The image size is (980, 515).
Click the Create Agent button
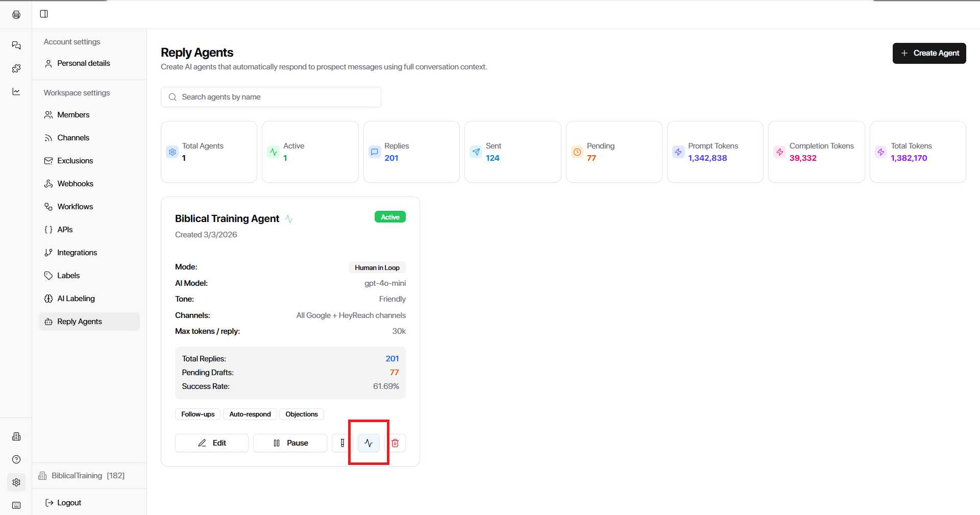929,53
